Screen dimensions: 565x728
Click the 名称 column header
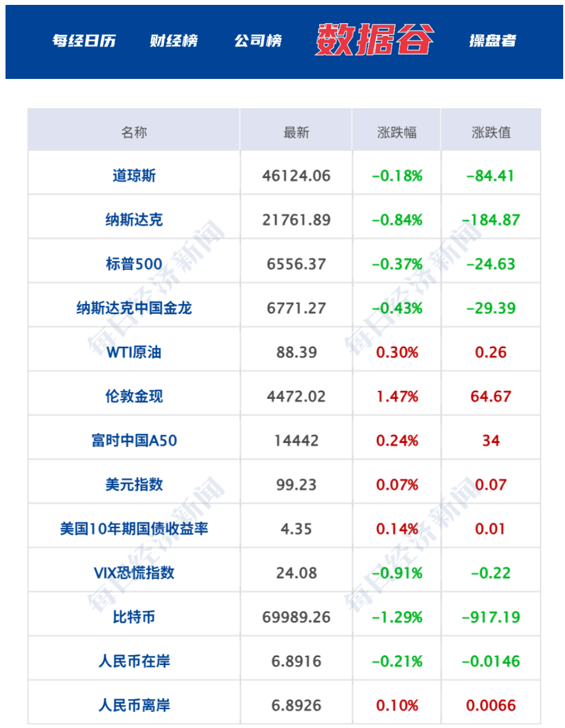click(134, 132)
